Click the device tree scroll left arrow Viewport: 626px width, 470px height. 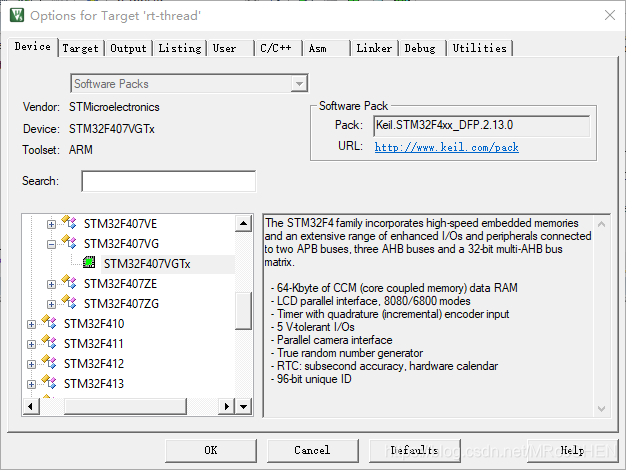pyautogui.click(x=31, y=407)
